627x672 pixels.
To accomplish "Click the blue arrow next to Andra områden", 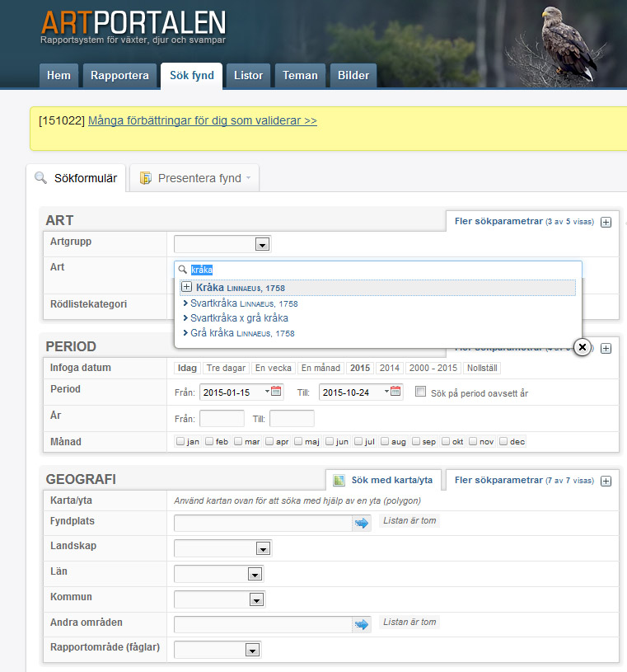I will point(362,624).
